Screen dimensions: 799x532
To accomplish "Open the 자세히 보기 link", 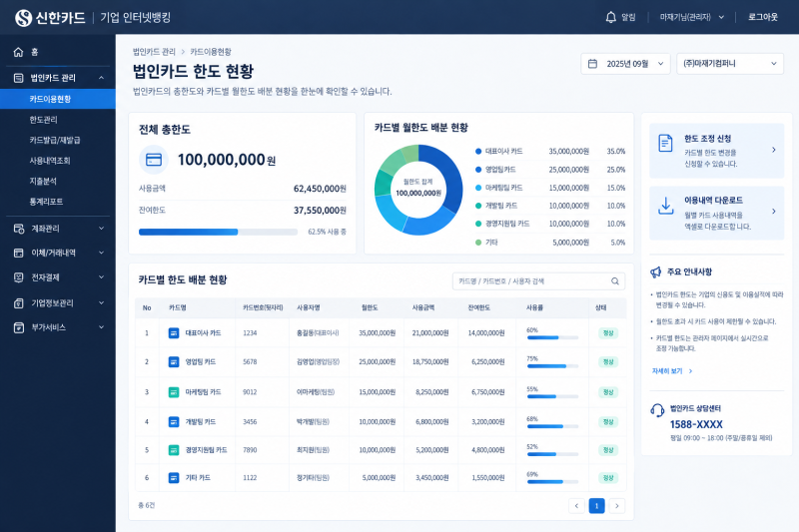I will click(x=671, y=371).
